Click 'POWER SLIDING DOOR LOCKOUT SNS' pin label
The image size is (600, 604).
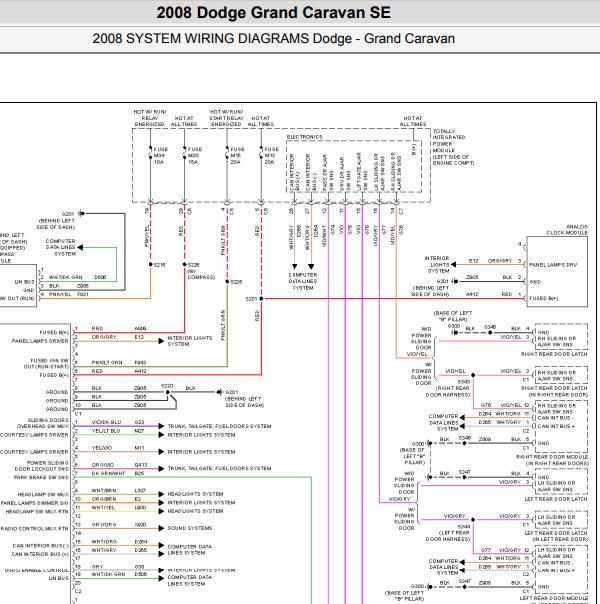pyautogui.click(x=42, y=466)
